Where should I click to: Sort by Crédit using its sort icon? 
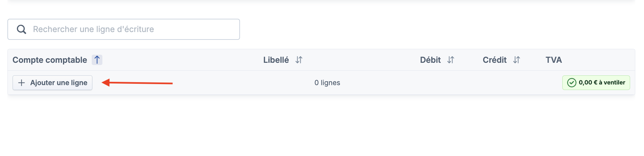[516, 60]
